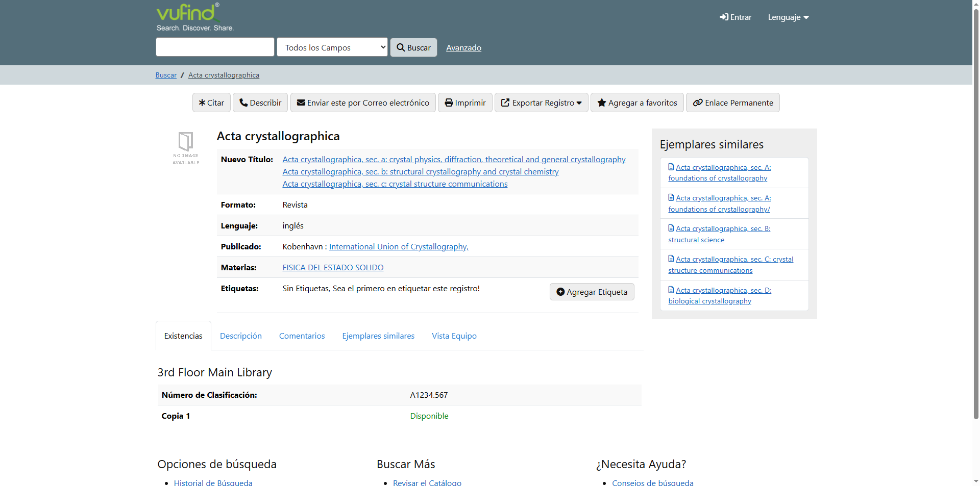Image resolution: width=980 pixels, height=486 pixels.
Task: Open the Comentarios tab
Action: 302,336
